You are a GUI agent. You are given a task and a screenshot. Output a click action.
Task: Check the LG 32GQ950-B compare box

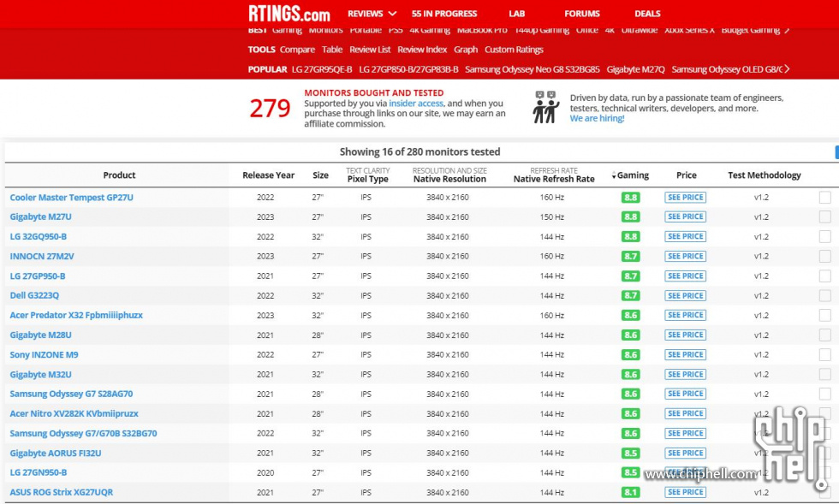coord(824,236)
